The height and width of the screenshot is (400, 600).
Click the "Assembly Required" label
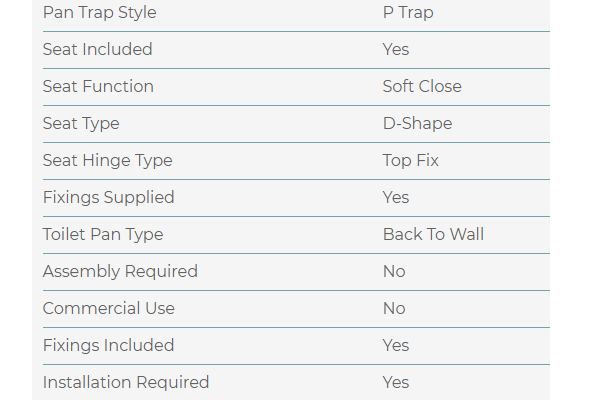tap(120, 271)
